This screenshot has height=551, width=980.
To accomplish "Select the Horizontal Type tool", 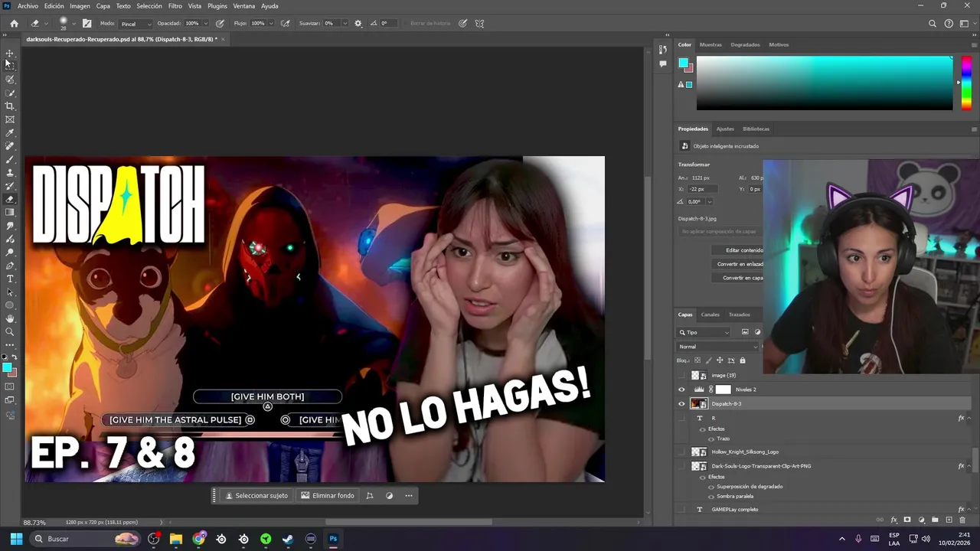I will 10,279.
